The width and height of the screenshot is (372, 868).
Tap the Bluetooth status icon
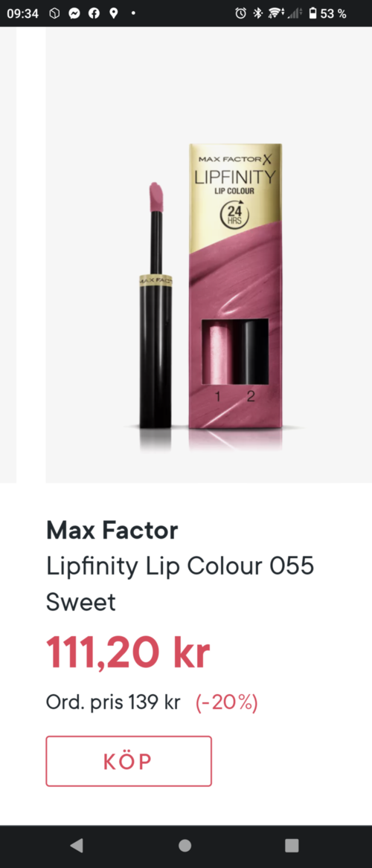tap(257, 13)
